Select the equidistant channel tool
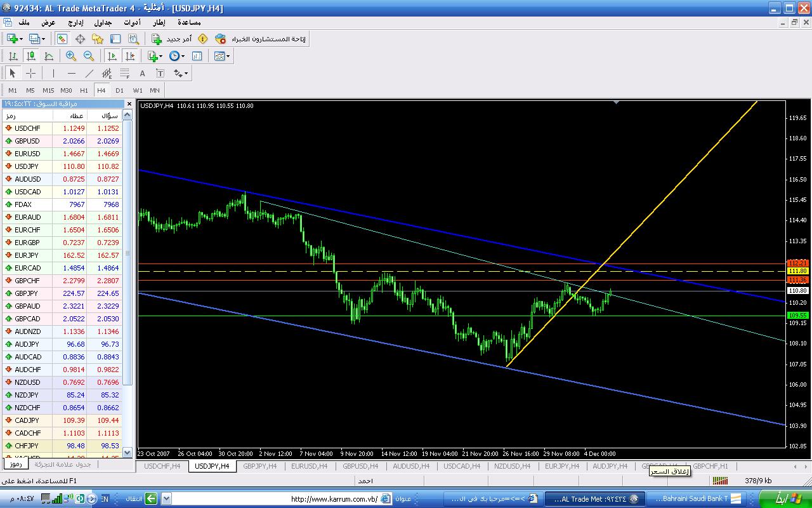Viewport: 812px width, 508px height. pos(107,73)
